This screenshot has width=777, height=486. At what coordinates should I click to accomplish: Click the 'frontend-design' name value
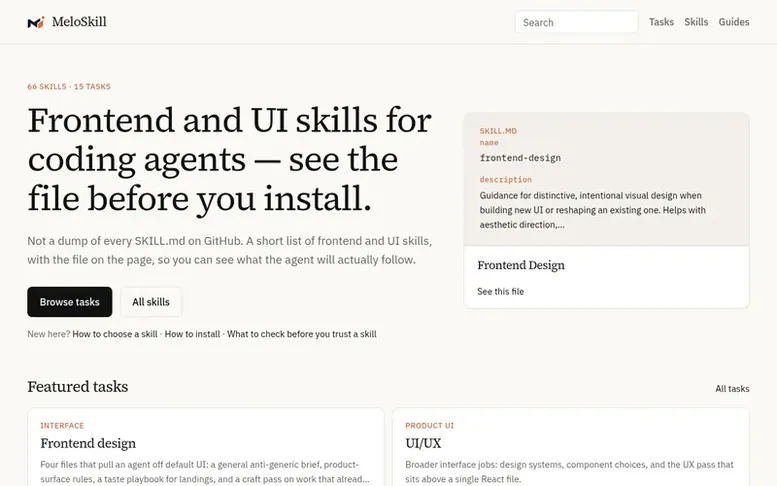tap(520, 158)
